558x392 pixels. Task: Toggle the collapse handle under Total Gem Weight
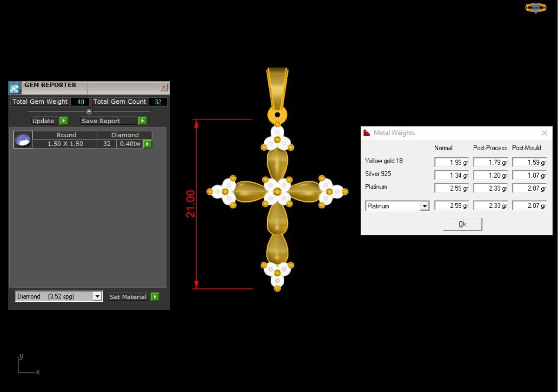89,111
